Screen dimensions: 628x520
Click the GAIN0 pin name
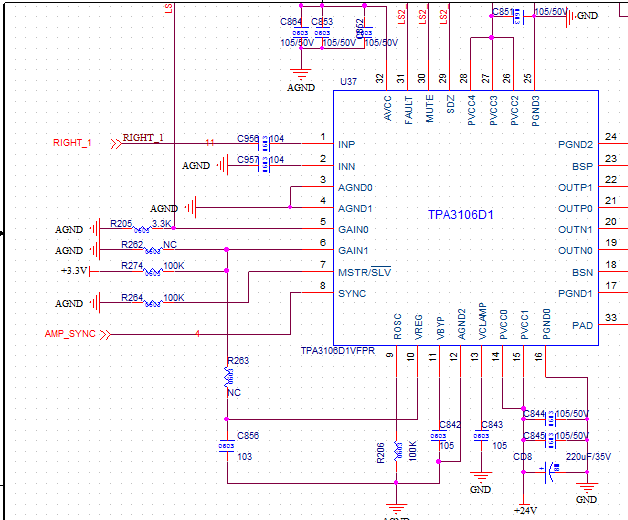click(x=353, y=230)
